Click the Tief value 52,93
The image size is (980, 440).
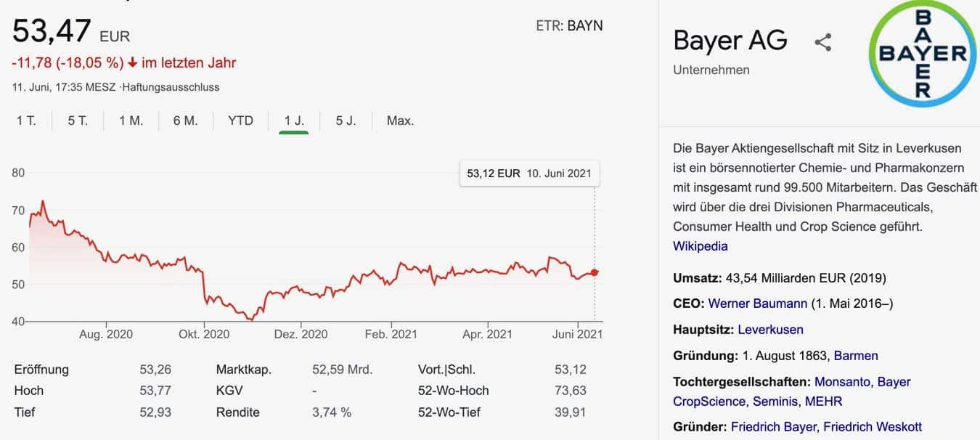point(155,412)
